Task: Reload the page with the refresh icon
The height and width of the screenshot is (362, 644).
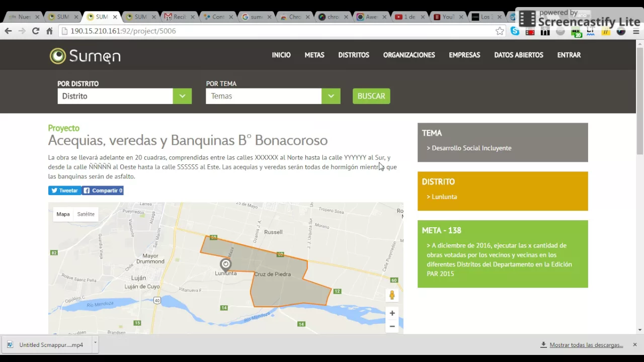Action: 36,31
